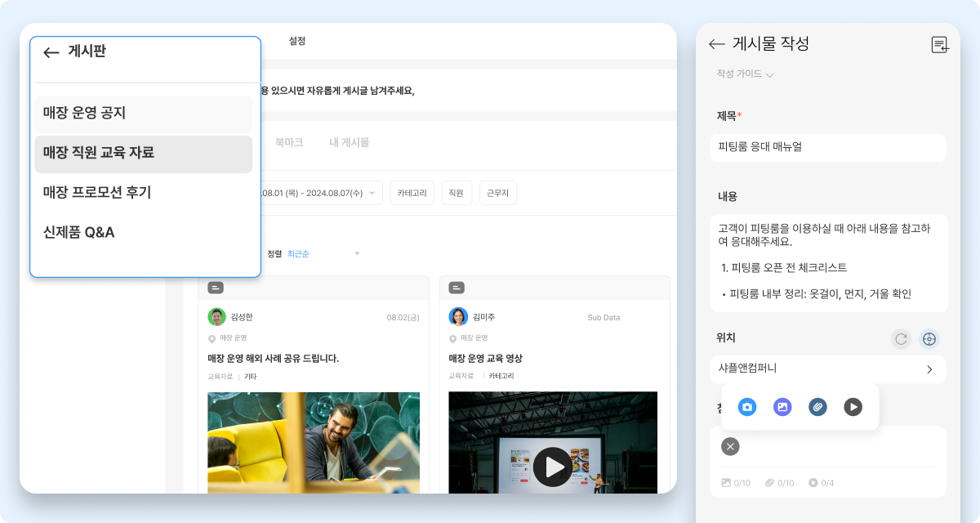
Task: Click the file clip count icon showing 0/10
Action: [x=769, y=483]
